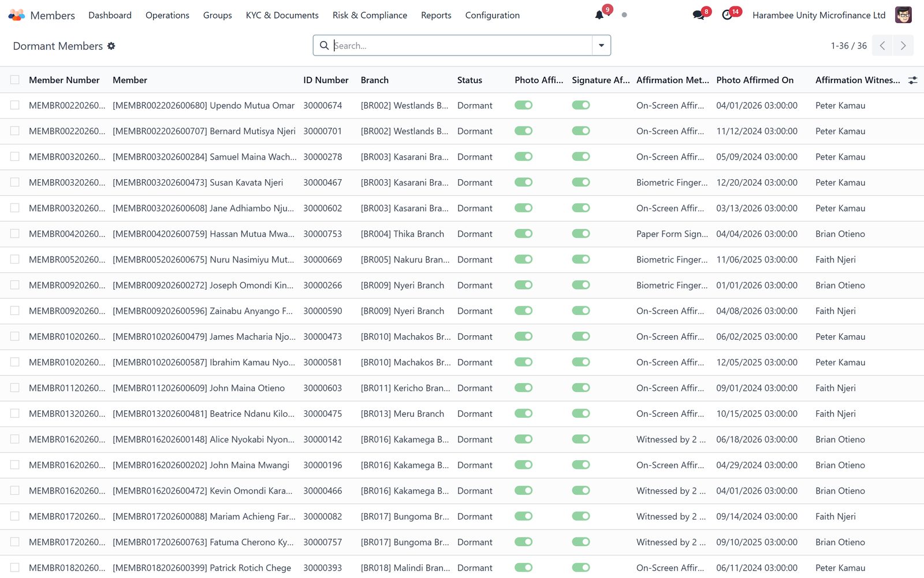This screenshot has width=924, height=578.
Task: Click the search magnifier icon
Action: [x=324, y=46]
